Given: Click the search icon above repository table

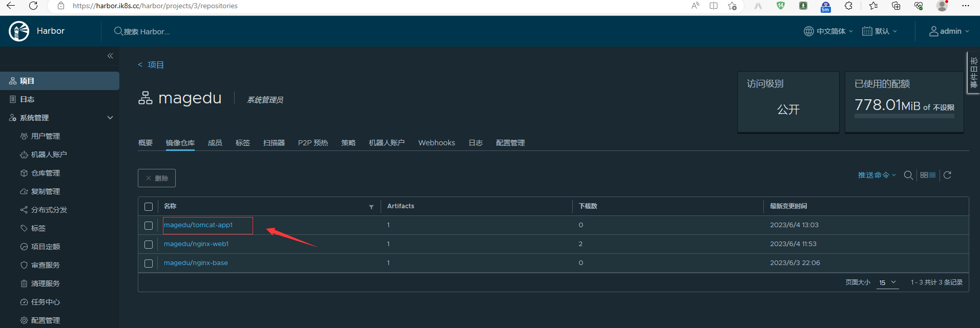Looking at the screenshot, I should coord(908,175).
